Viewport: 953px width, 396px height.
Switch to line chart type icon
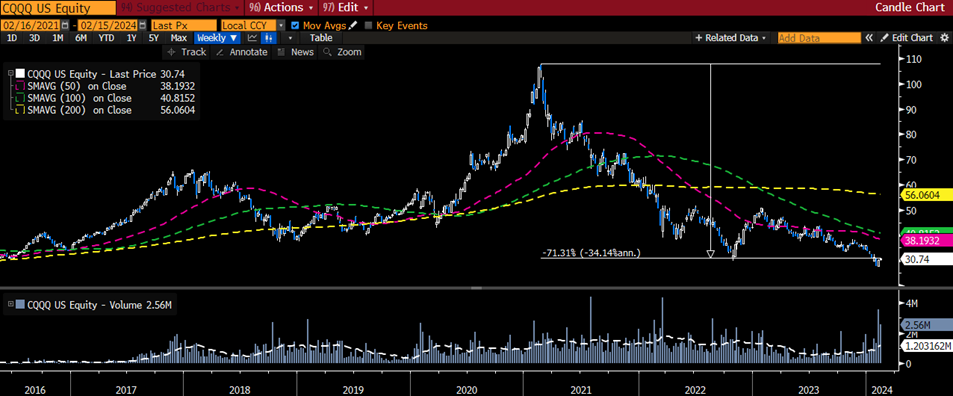click(x=252, y=38)
